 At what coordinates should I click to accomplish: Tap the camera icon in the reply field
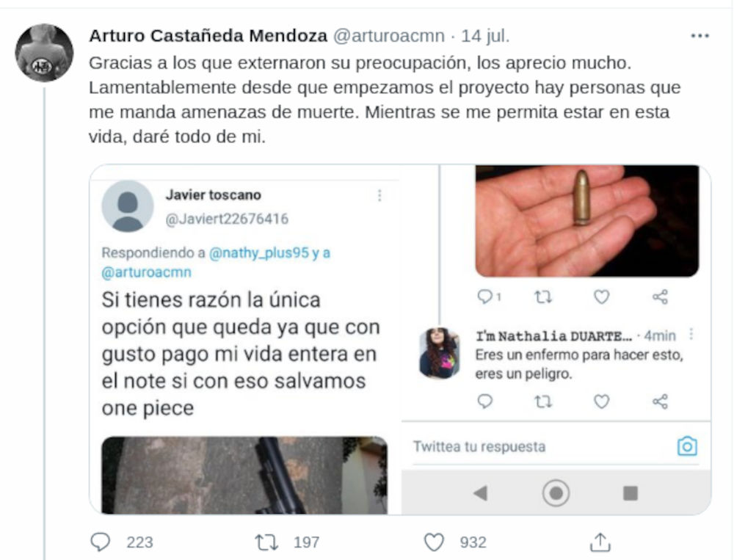687,446
